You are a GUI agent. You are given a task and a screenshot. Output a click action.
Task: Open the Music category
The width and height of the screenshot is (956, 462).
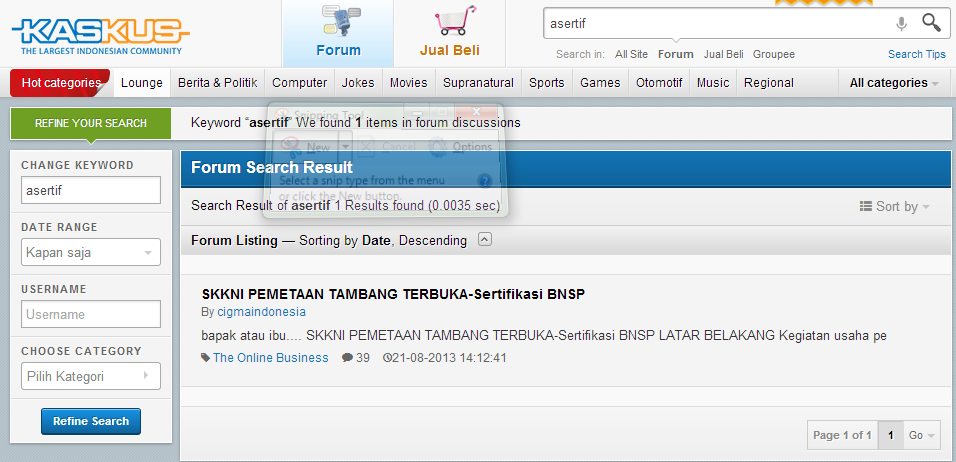pos(713,83)
